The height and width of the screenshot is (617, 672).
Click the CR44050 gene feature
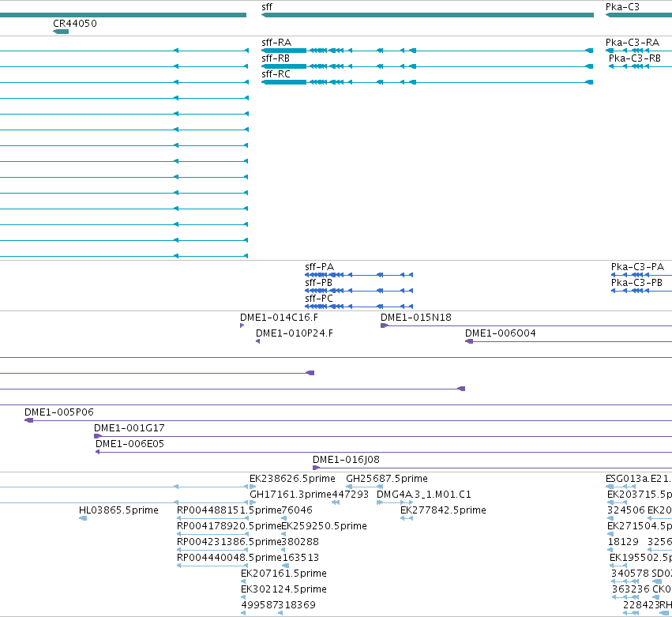tap(61, 32)
